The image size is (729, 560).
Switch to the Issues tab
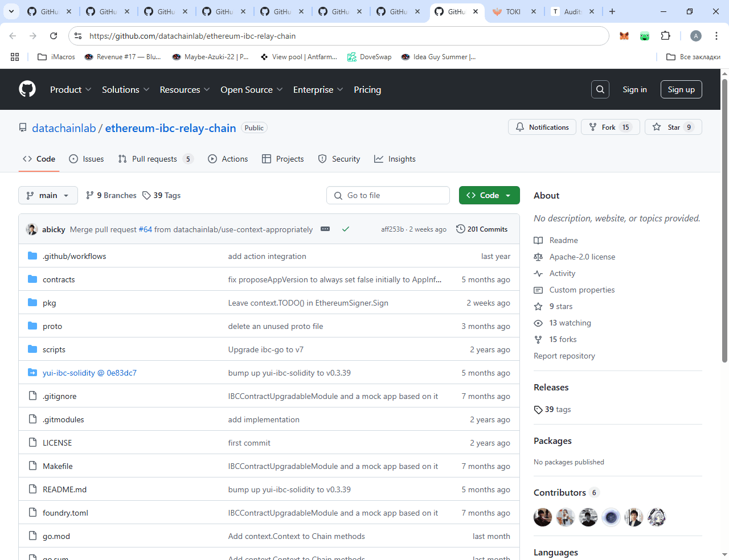87,159
